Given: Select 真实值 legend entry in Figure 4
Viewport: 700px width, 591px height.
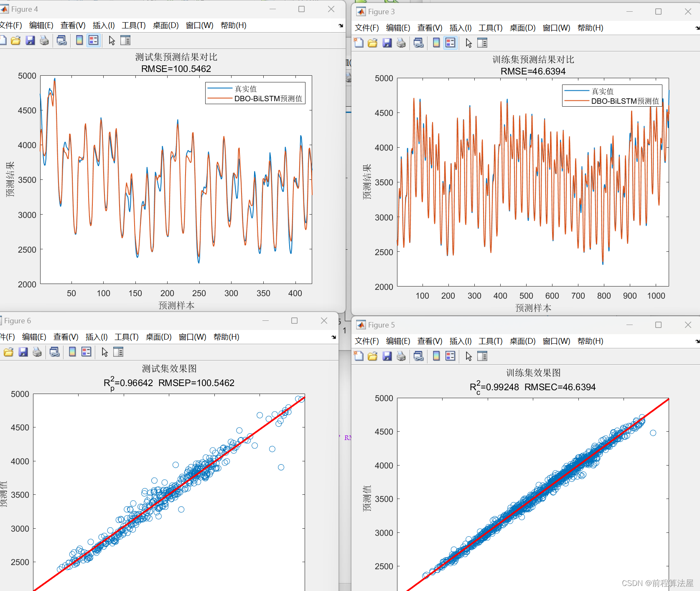Looking at the screenshot, I should click(x=246, y=89).
